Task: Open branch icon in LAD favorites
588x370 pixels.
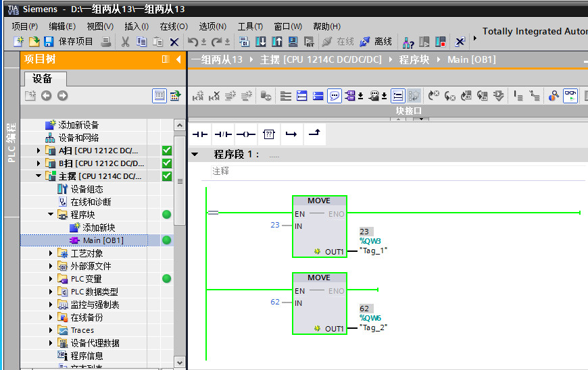Action: (291, 134)
